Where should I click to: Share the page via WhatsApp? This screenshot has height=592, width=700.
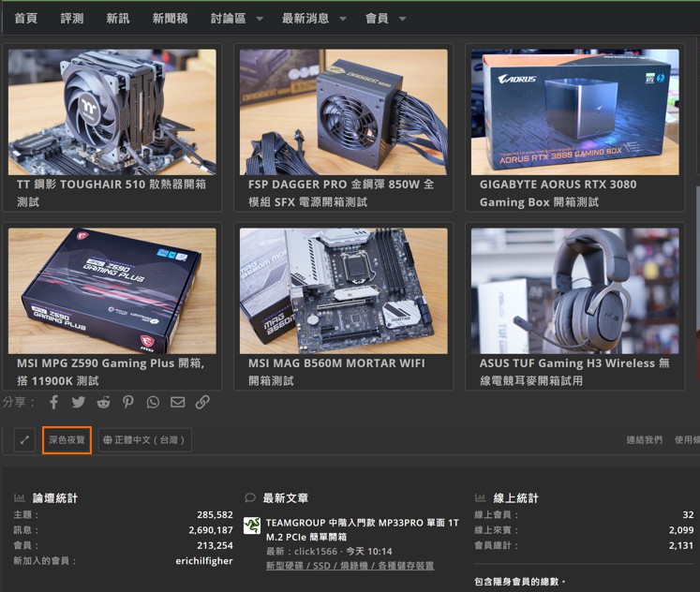153,402
